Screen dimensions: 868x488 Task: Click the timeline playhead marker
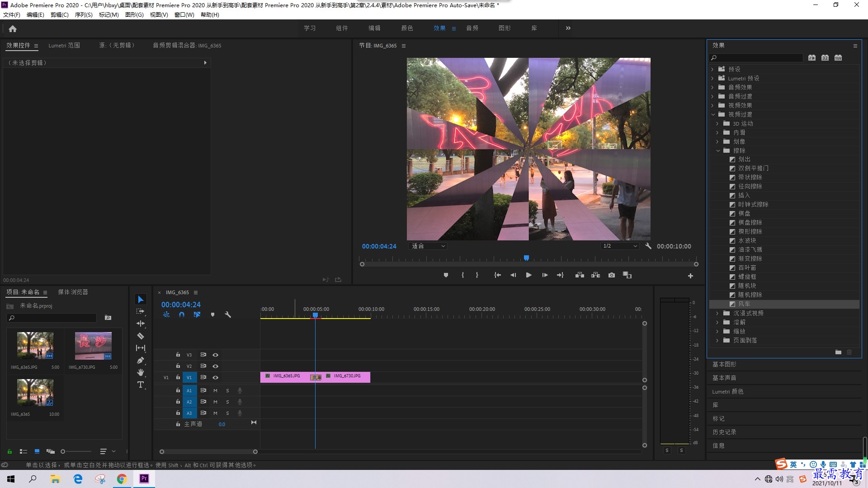[315, 315]
